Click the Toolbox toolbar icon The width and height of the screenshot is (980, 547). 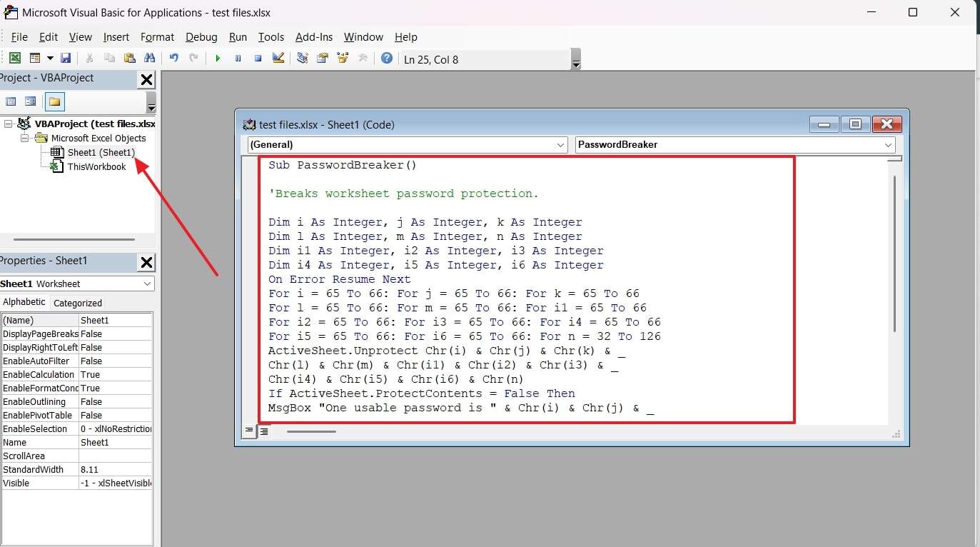(x=363, y=59)
